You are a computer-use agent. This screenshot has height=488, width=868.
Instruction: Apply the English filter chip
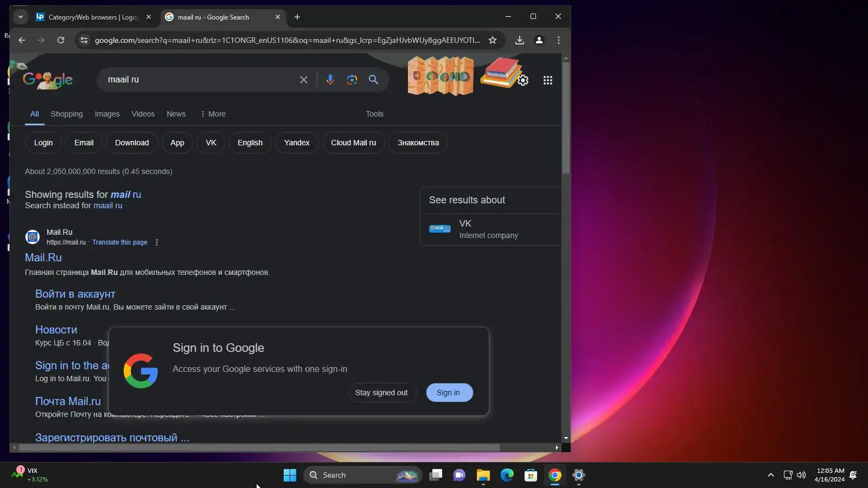250,143
